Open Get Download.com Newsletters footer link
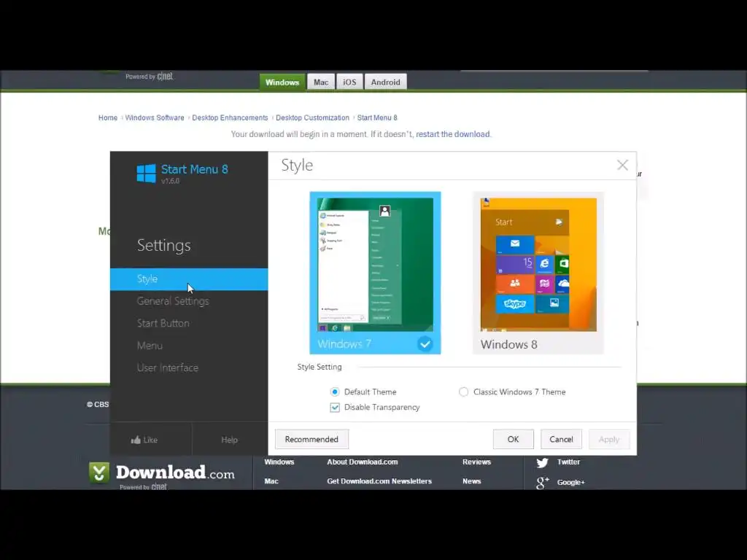Screen dimensions: 747x560 [379, 481]
